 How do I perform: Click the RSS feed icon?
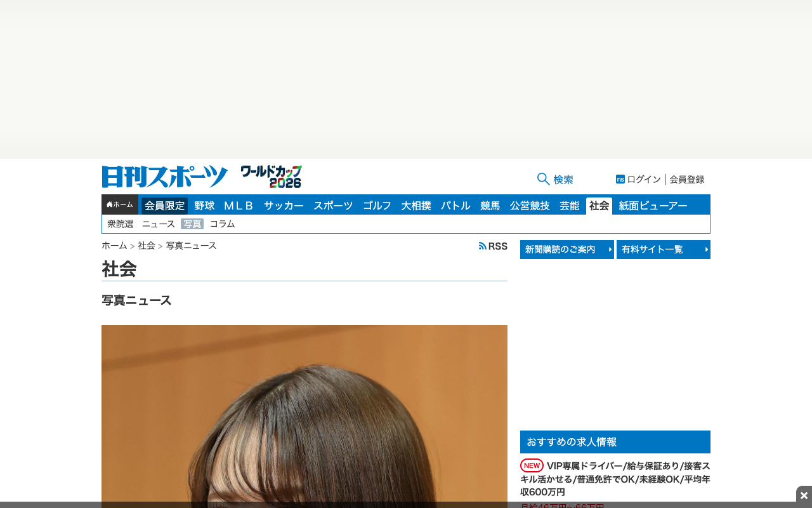pyautogui.click(x=483, y=246)
